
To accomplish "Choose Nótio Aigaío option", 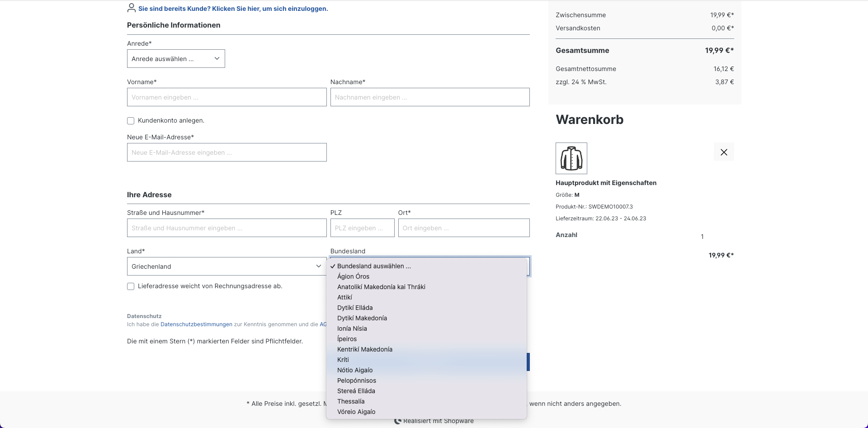I will [x=427, y=370].
